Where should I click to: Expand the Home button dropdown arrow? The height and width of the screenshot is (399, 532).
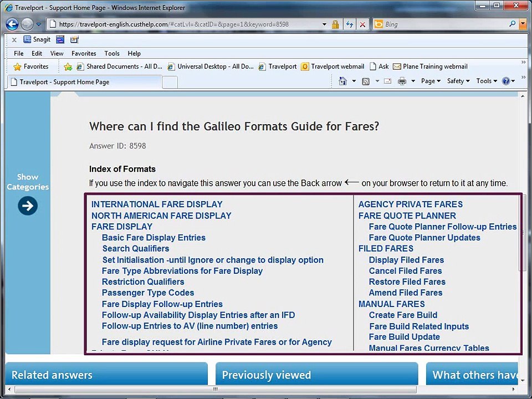354,81
